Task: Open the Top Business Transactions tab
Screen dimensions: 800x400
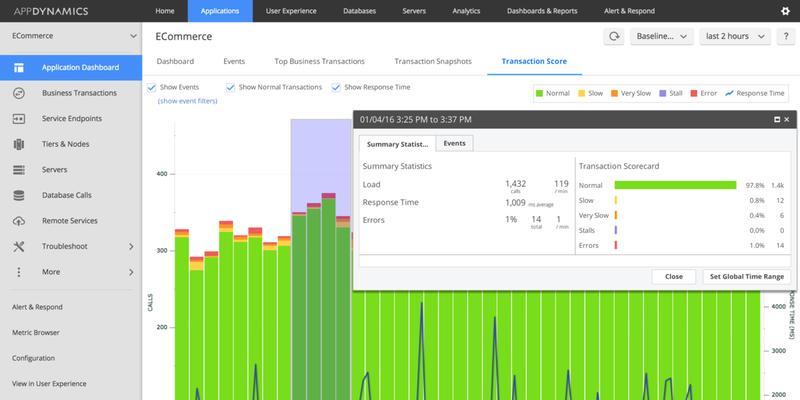Action: click(x=319, y=61)
